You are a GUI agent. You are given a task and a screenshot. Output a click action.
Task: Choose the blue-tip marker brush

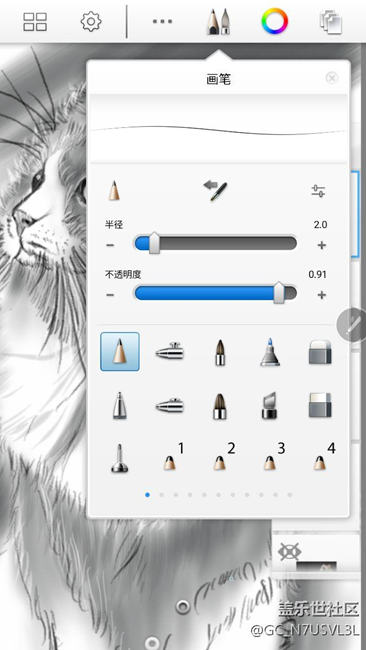click(x=270, y=352)
